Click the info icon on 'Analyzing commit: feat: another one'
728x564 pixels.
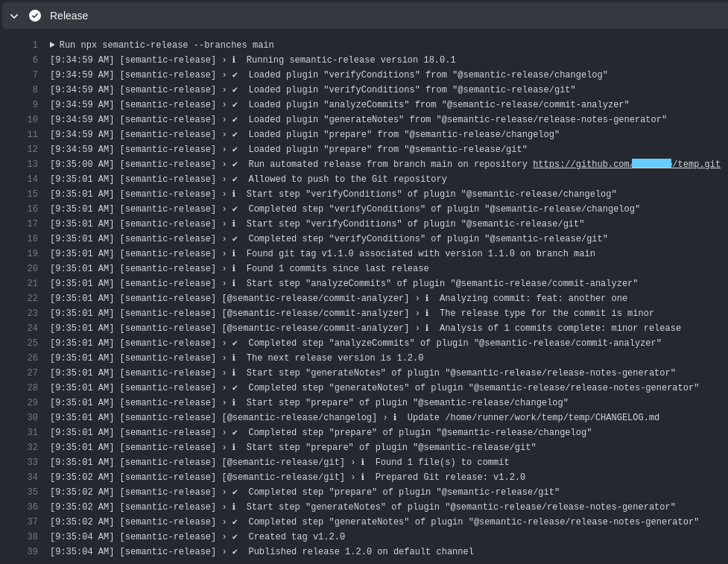pyautogui.click(x=428, y=298)
